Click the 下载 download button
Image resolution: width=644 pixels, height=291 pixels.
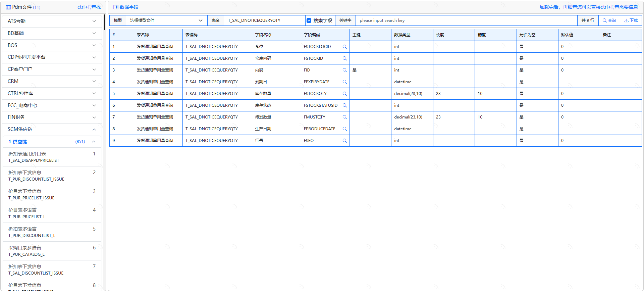click(631, 20)
